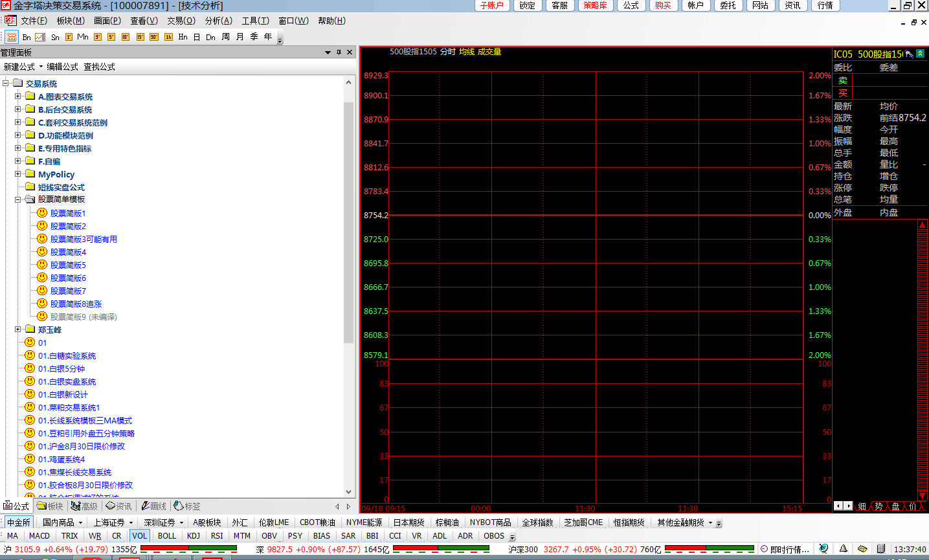
Task: Choose the tick chart icon after Bn
Action: [x=40, y=37]
